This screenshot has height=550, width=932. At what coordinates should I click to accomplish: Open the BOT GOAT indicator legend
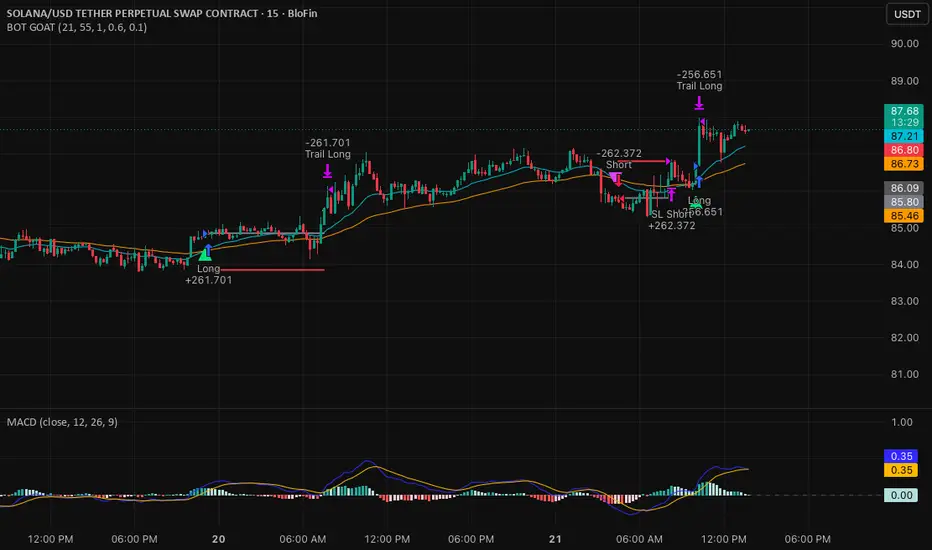pos(77,27)
